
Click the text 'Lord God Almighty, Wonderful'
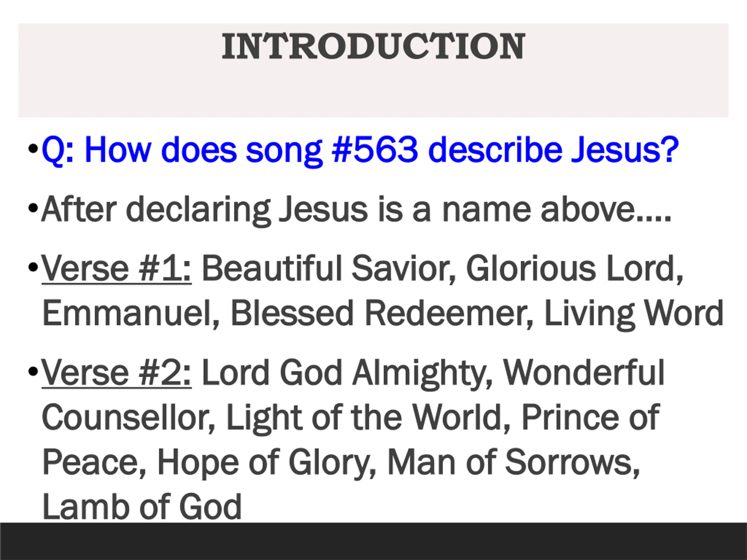coord(433,373)
